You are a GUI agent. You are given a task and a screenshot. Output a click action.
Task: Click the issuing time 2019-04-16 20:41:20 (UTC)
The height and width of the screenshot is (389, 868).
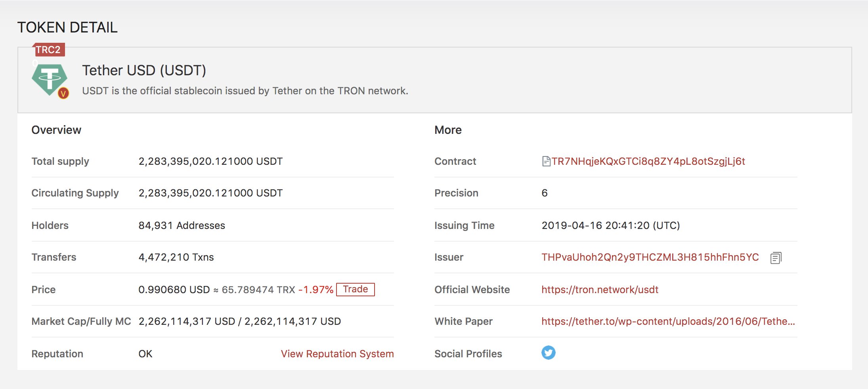(x=611, y=225)
